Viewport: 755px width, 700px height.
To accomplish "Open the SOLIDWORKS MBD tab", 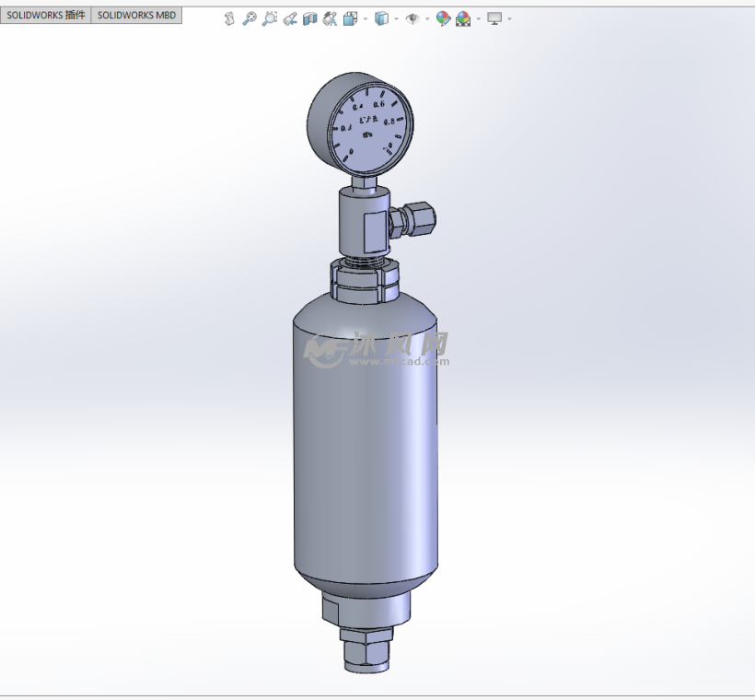I will coord(136,16).
